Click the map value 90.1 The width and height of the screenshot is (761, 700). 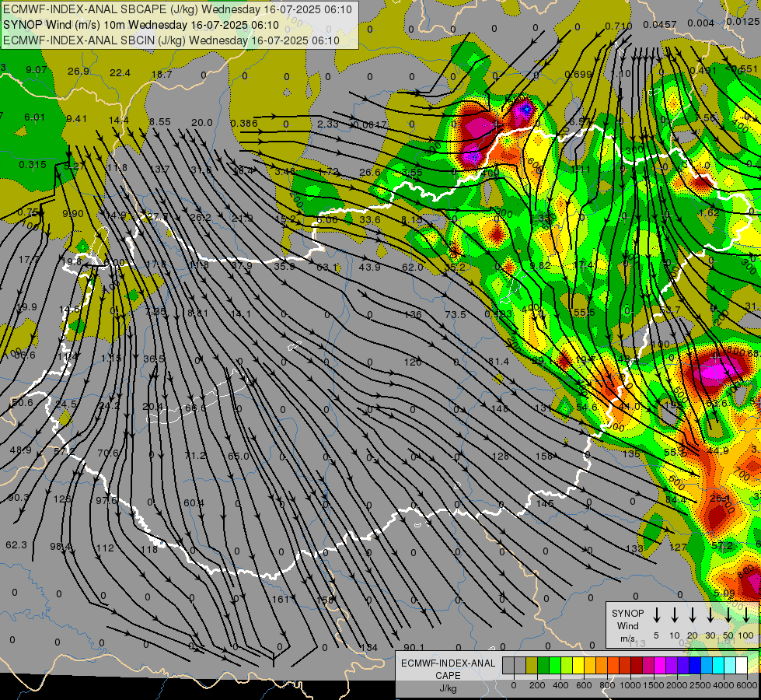click(x=414, y=648)
